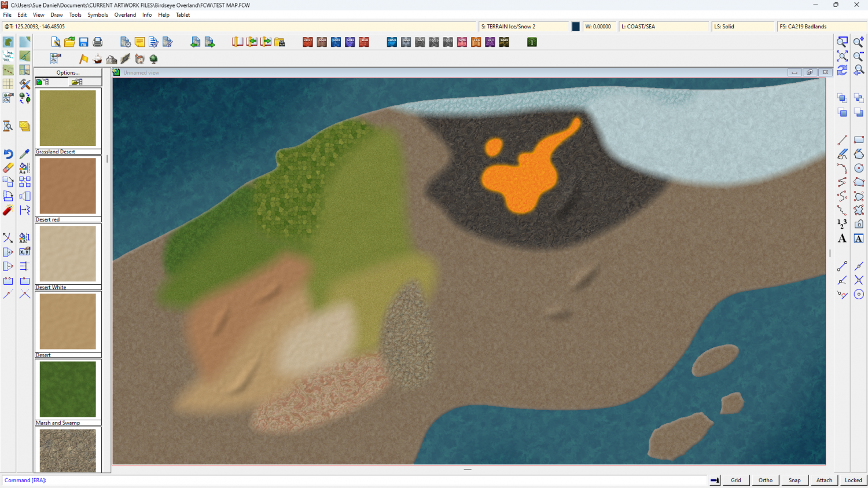This screenshot has height=488, width=868.
Task: Select the Marsh and Swamp fill swatch
Action: (68, 390)
